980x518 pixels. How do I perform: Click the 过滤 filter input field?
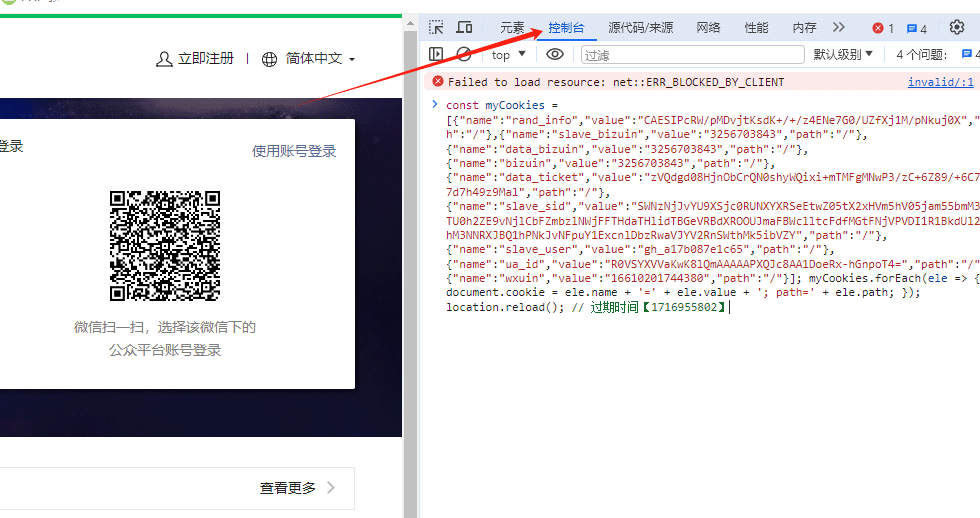click(x=692, y=55)
